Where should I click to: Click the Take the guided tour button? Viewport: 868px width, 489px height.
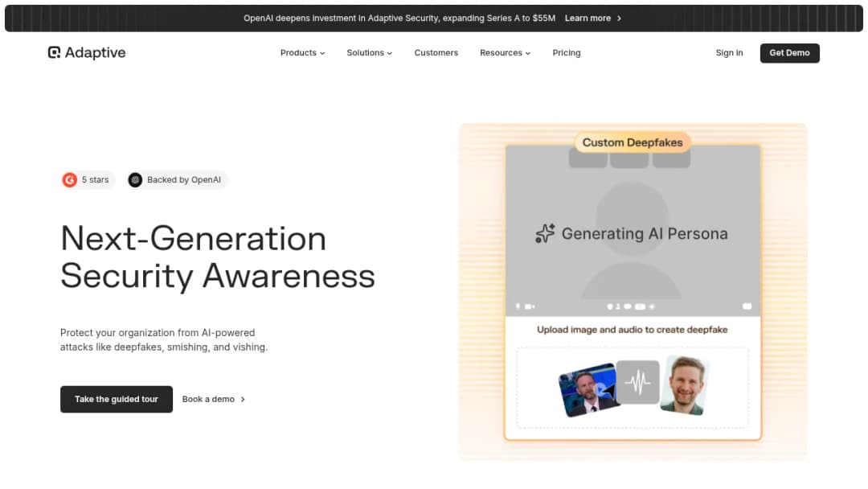point(117,399)
